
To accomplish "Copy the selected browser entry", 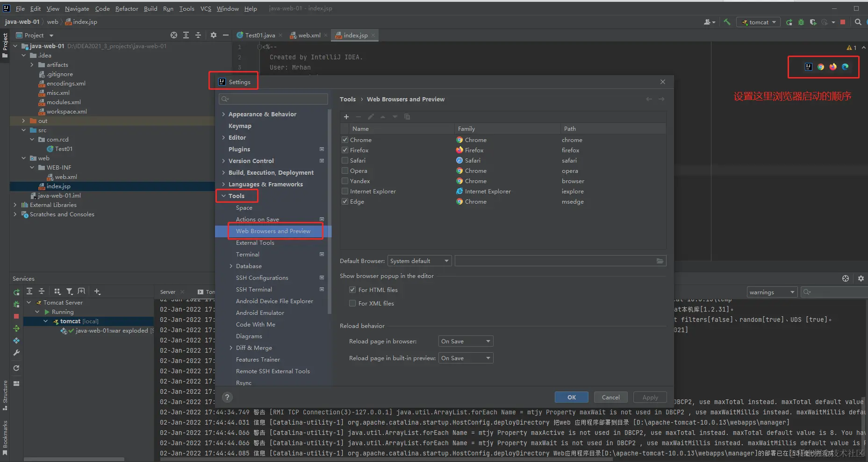I will point(407,117).
